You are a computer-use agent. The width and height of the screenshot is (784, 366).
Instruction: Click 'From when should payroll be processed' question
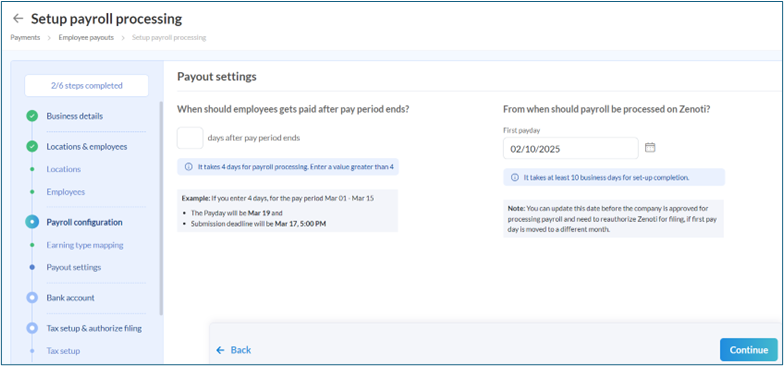pos(607,109)
